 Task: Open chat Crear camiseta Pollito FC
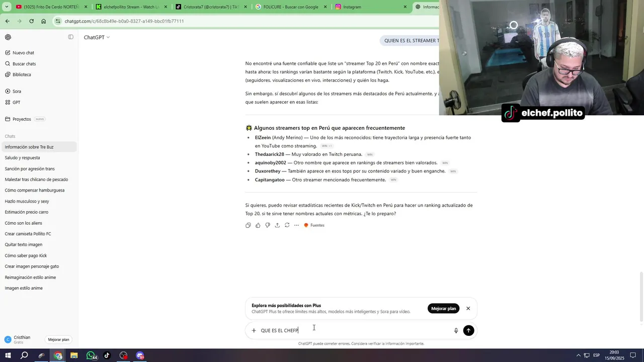point(39,234)
